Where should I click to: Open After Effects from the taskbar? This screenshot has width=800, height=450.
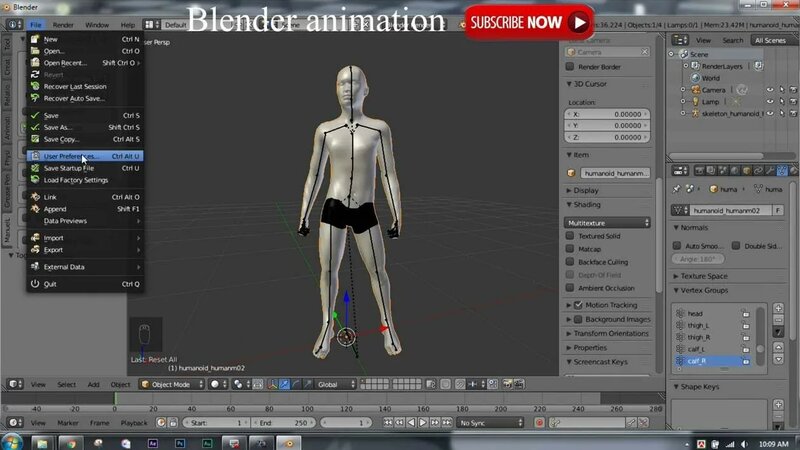153,443
